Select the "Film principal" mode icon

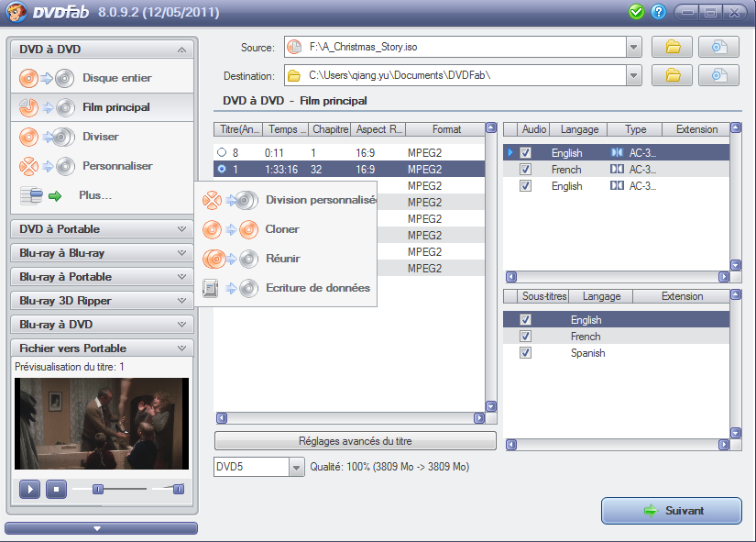(x=27, y=107)
